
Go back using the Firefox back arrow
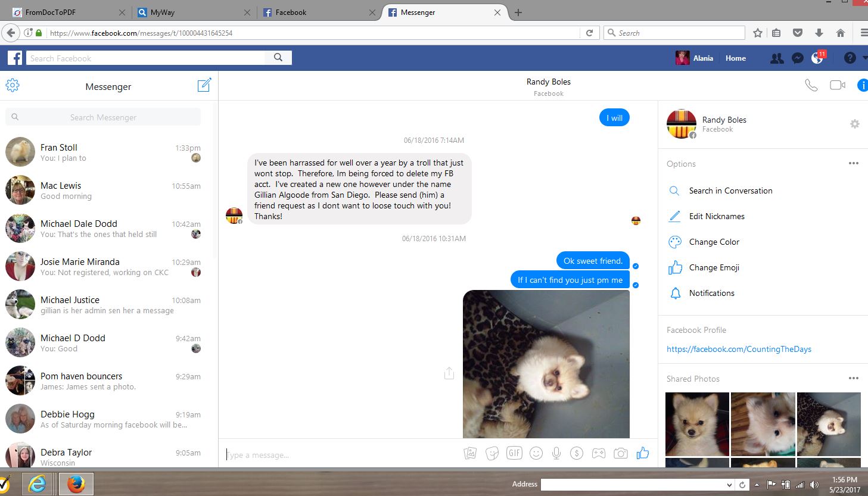[10, 33]
